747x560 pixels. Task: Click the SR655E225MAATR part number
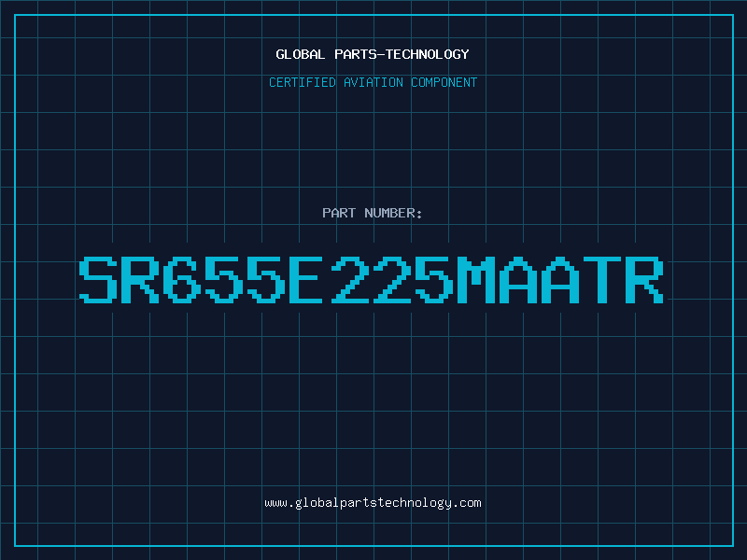tap(371, 280)
